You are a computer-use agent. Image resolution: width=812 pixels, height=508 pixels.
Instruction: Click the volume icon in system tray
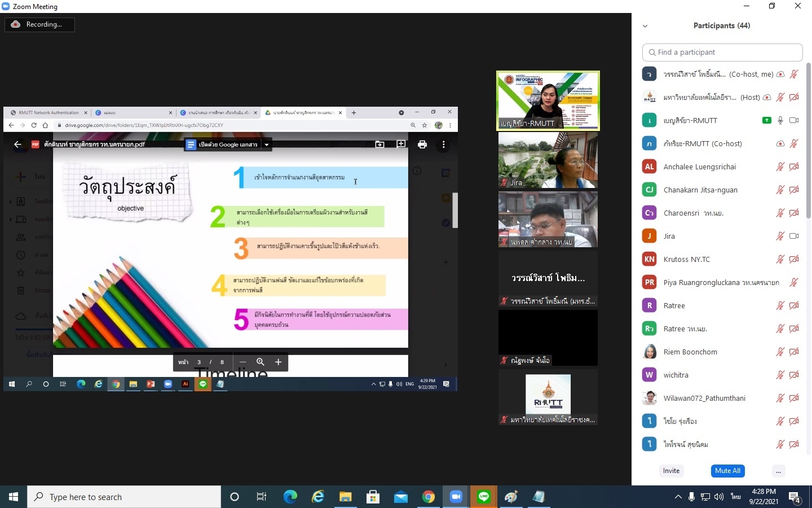click(719, 497)
